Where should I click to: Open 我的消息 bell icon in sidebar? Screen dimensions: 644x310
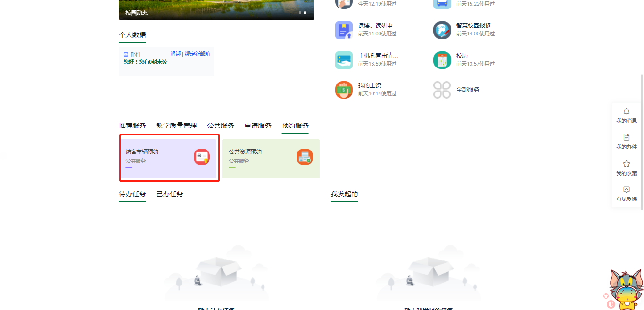(x=626, y=111)
